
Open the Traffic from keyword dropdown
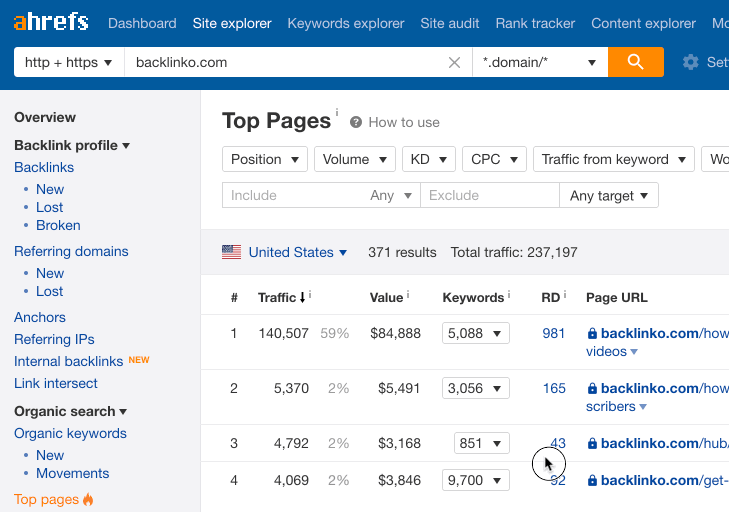coord(614,159)
